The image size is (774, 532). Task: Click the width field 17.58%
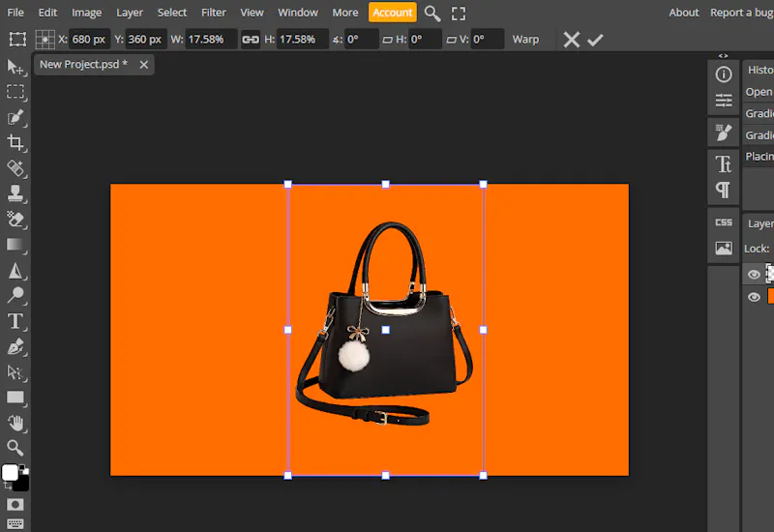211,40
